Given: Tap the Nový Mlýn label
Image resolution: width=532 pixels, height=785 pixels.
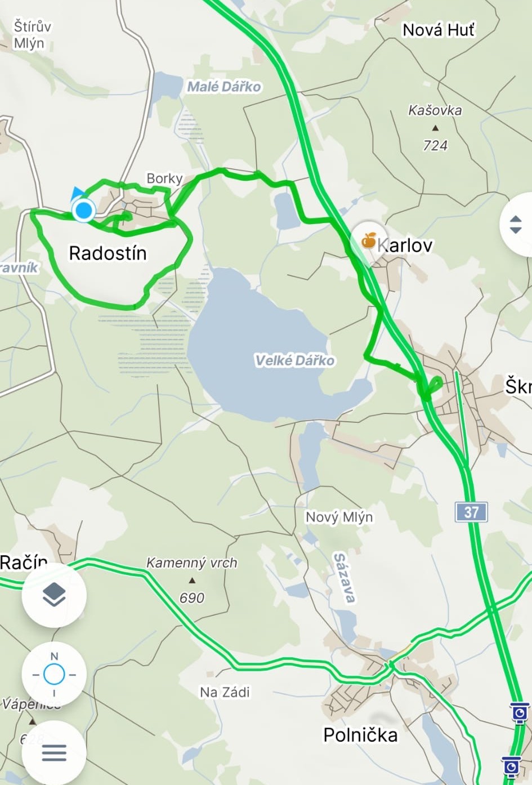Looking at the screenshot, I should [x=339, y=516].
